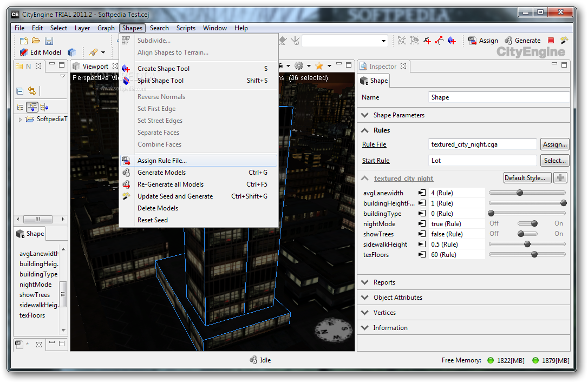The image size is (588, 383).
Task: Click the Generate toolbar button
Action: (522, 41)
